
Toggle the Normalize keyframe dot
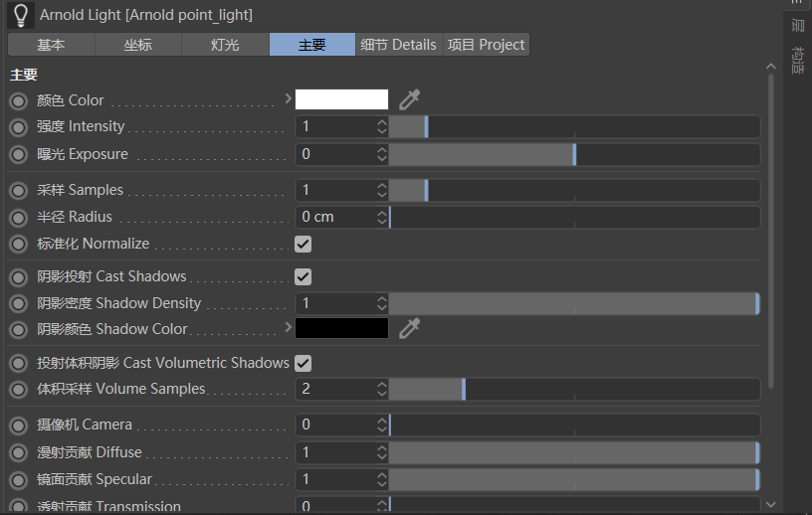click(x=18, y=244)
